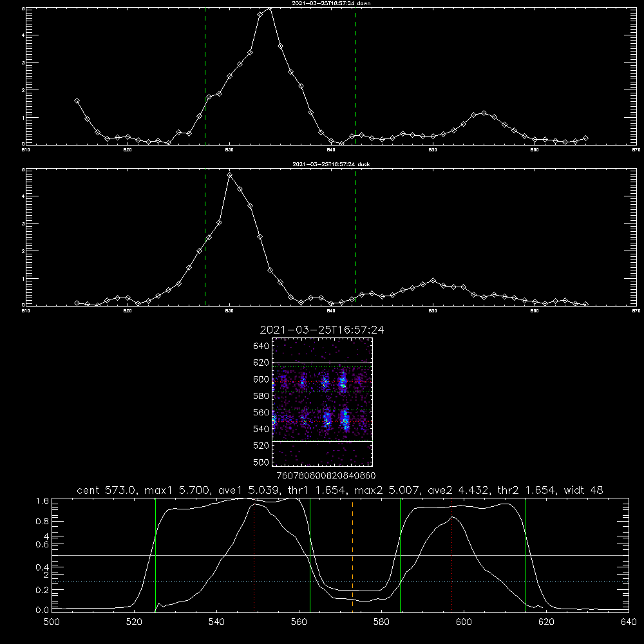Click the dawn plot's highest peak point

tap(270, 8)
